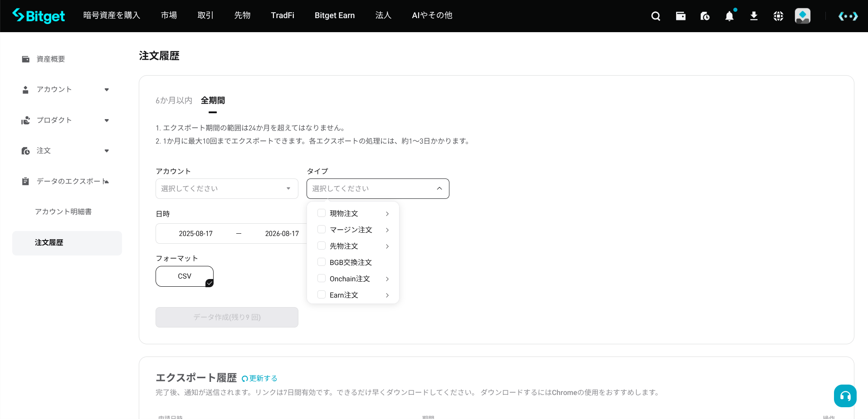This screenshot has height=419, width=868.
Task: Open the アカウント selection dropdown
Action: pyautogui.click(x=227, y=188)
